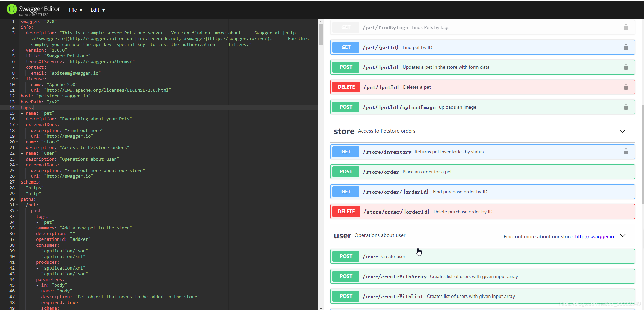
Task: Fold the contact block at line 7
Action: [17, 67]
